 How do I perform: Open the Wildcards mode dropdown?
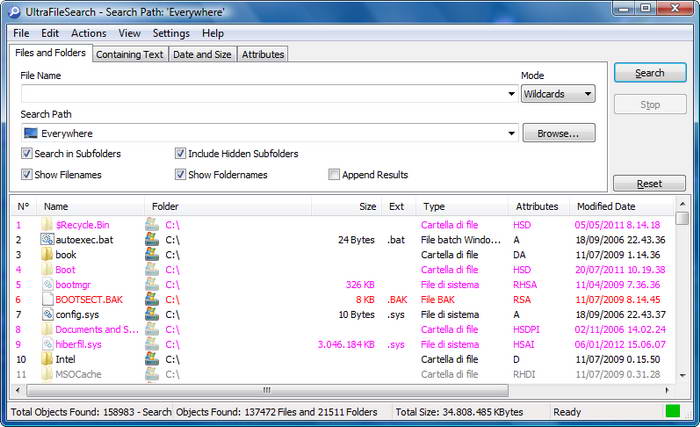(558, 94)
